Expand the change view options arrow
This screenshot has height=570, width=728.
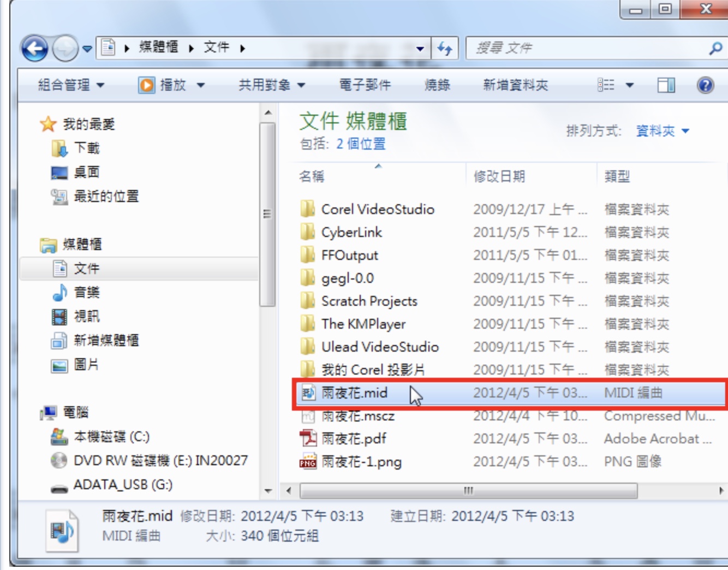click(x=629, y=85)
